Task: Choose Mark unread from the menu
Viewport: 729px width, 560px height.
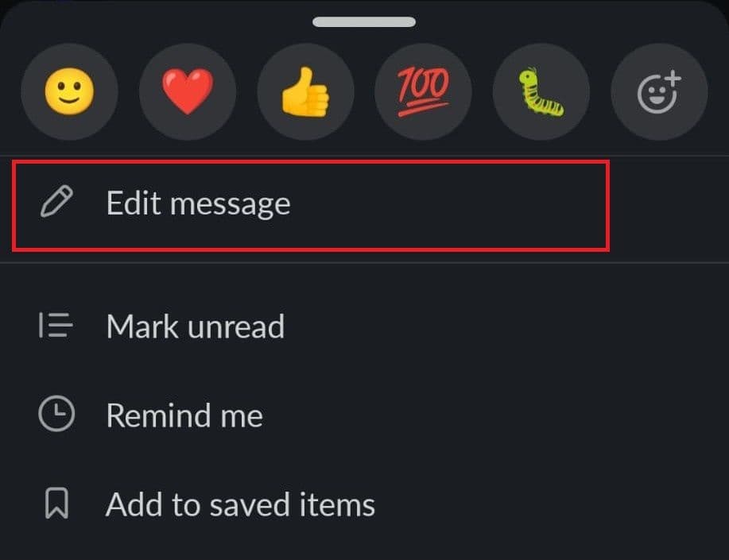Action: click(364, 326)
